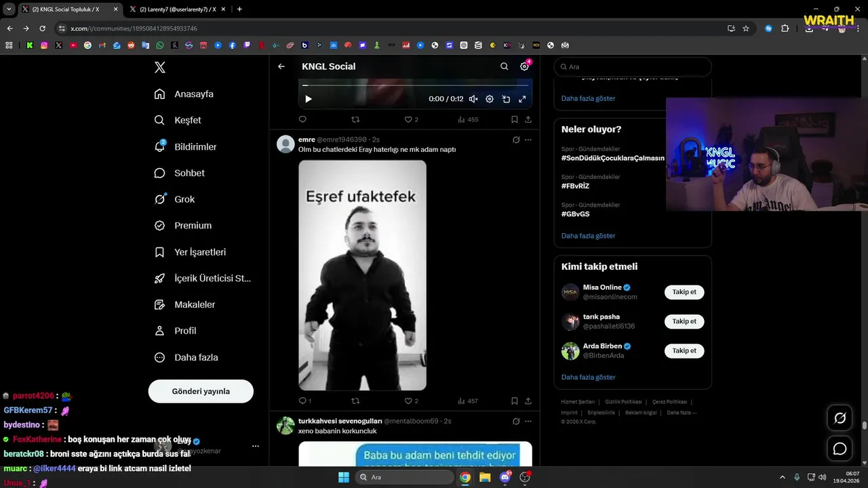Open browser extensions puzzle icon
Viewport: 868px width, 488px height.
(x=785, y=28)
